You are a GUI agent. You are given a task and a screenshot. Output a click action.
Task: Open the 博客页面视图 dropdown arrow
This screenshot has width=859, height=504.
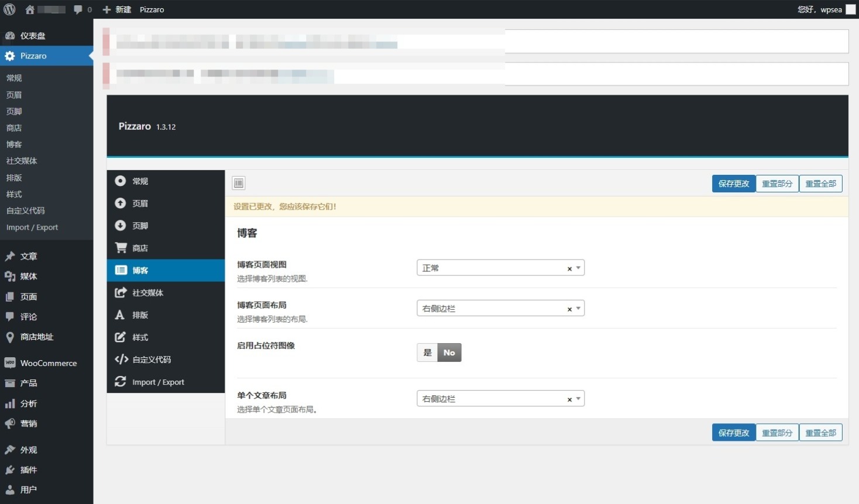578,268
